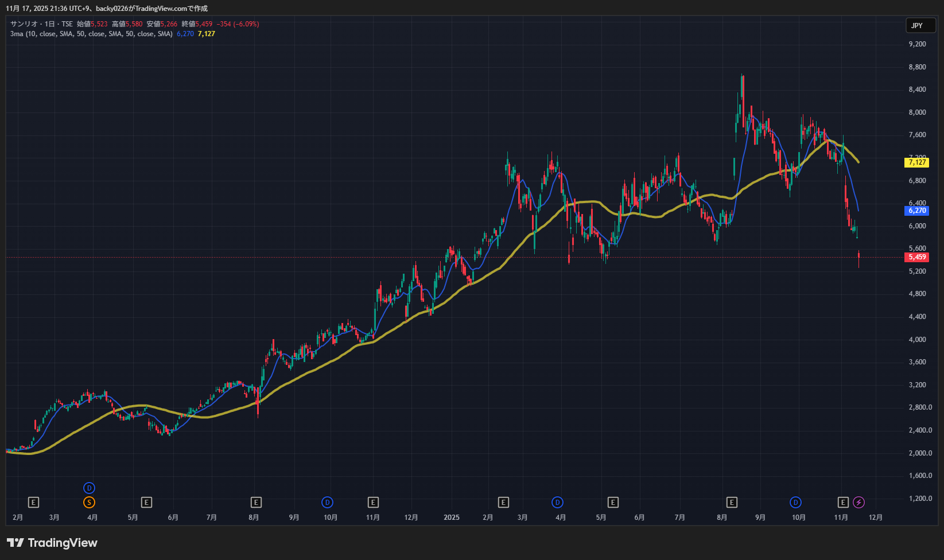Select the dividend 'D' marker near October 2024

pyautogui.click(x=327, y=503)
